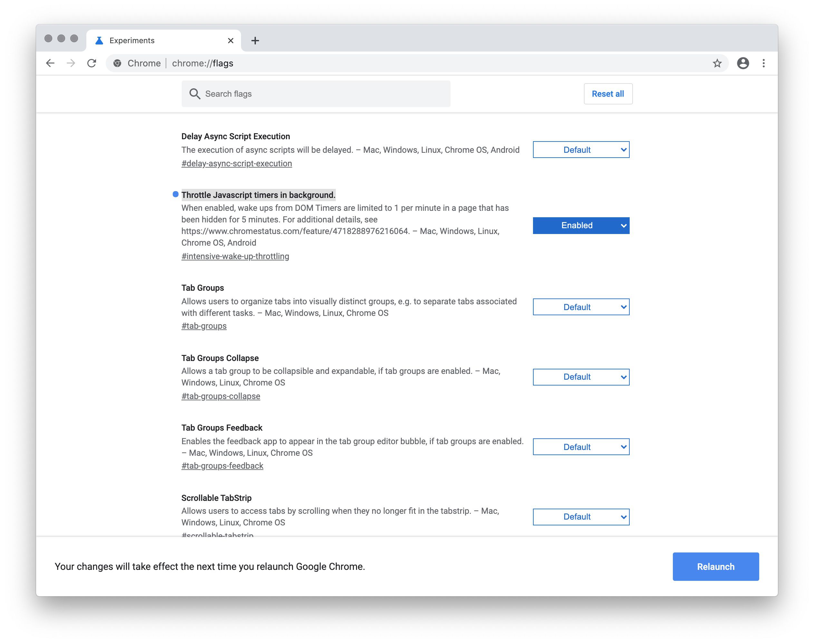
Task: Enable the Delay Async Script Execution flag
Action: [580, 150]
